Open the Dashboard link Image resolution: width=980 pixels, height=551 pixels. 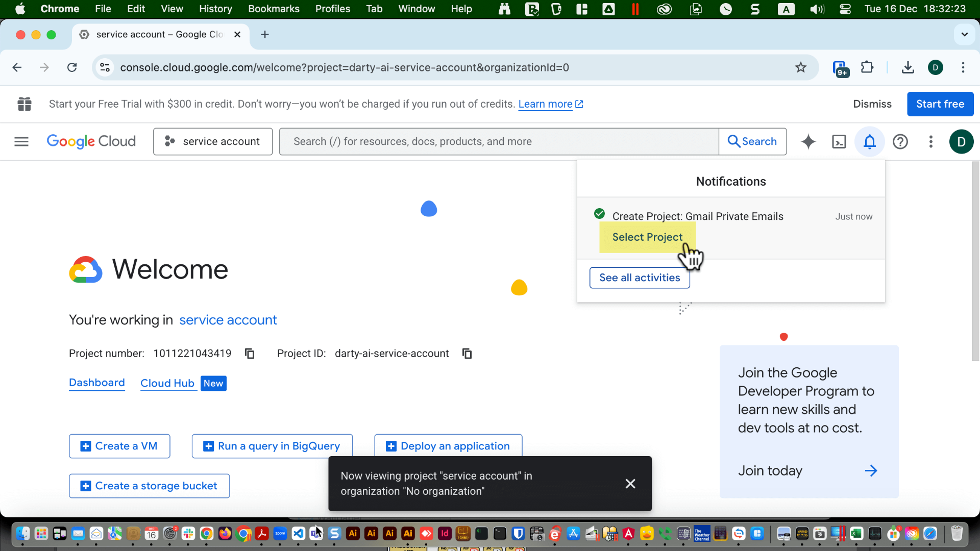click(96, 383)
